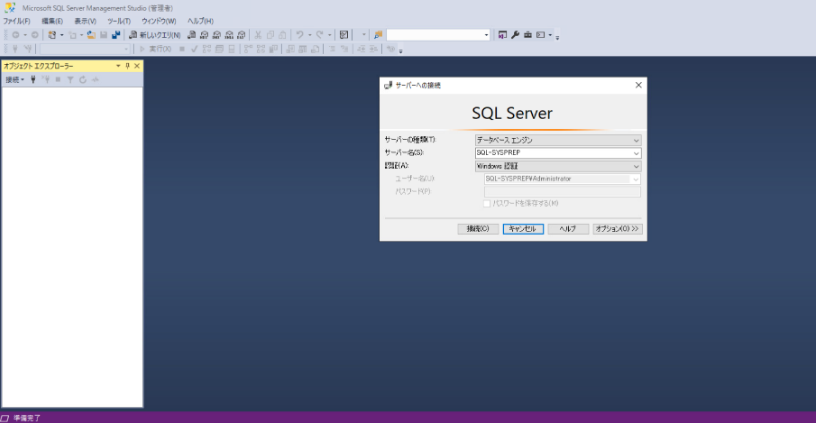Click the Execute (実行) button in SQL toolbar
This screenshot has height=423, width=816.
pyautogui.click(x=155, y=49)
